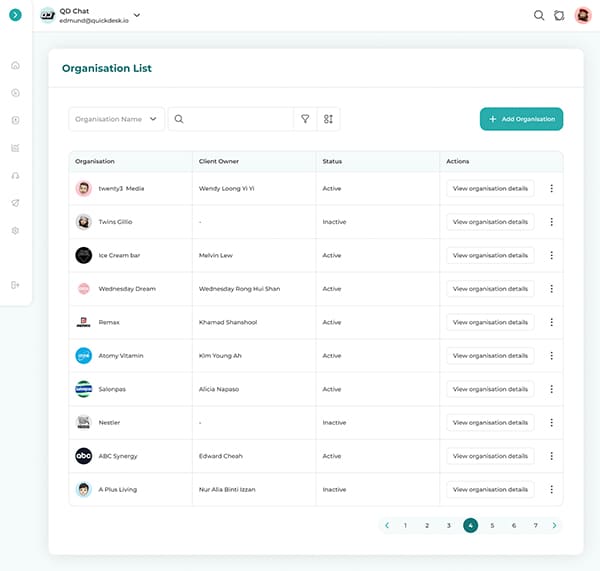
Task: Expand the Organisation Name dropdown
Action: coord(116,119)
